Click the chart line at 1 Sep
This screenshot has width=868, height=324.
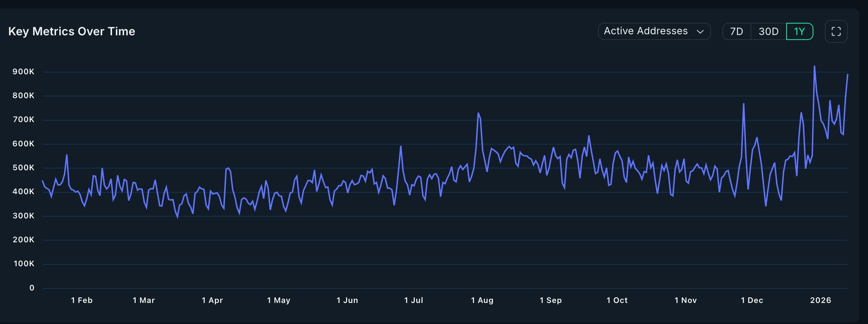[x=551, y=153]
